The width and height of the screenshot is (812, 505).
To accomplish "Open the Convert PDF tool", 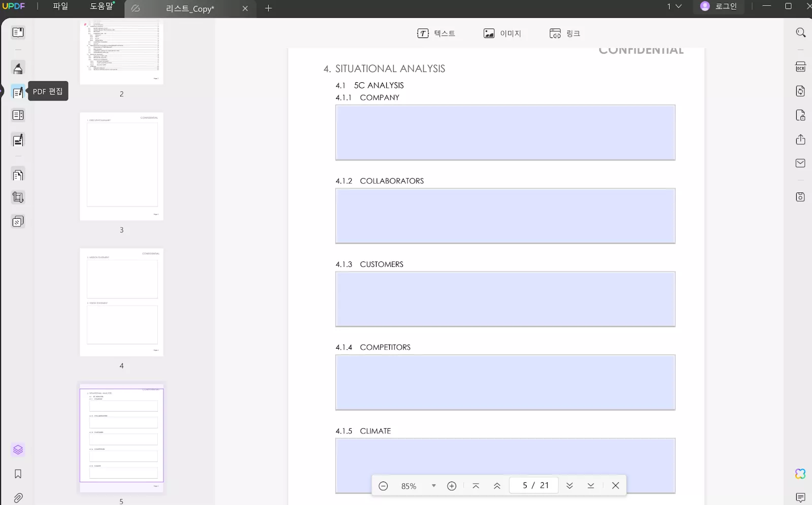I will 800,91.
